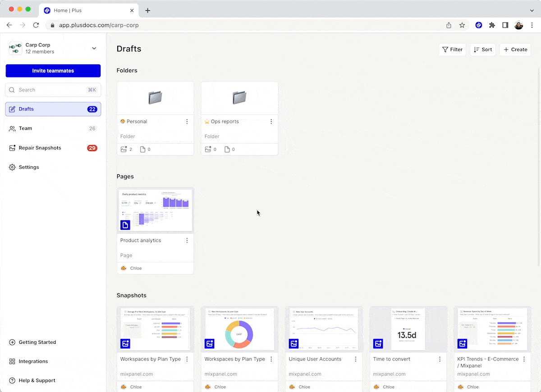Viewport: 541px width, 392px height.
Task: Open Personal folder three-dot menu
Action: tap(187, 122)
